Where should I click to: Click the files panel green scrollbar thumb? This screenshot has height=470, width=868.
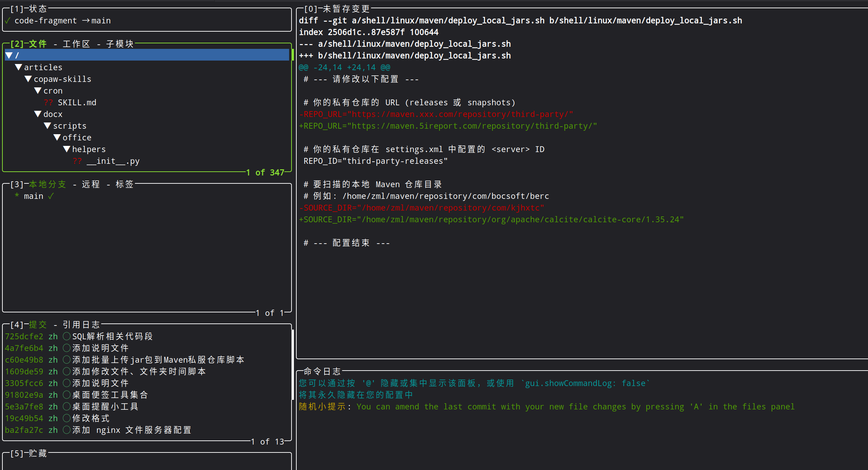(293, 55)
